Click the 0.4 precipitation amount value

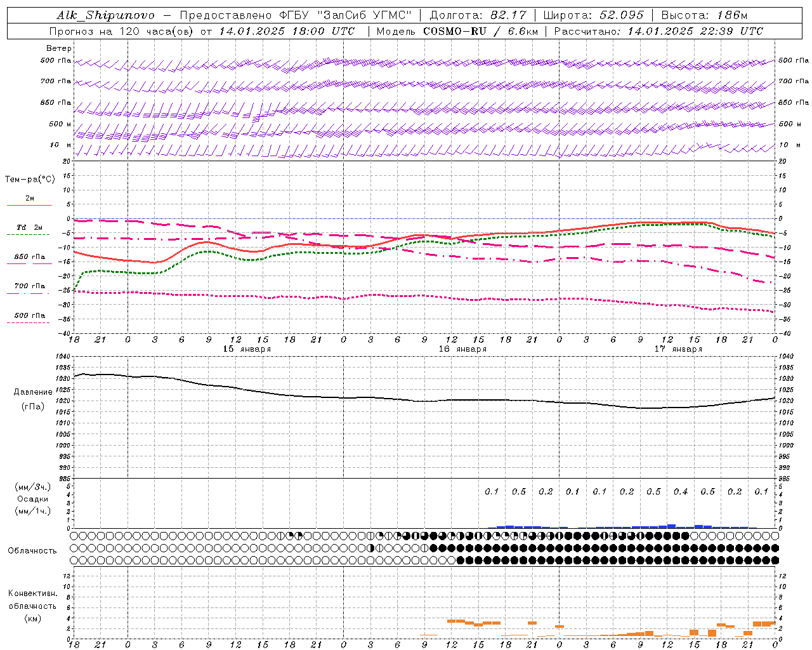pos(681,492)
